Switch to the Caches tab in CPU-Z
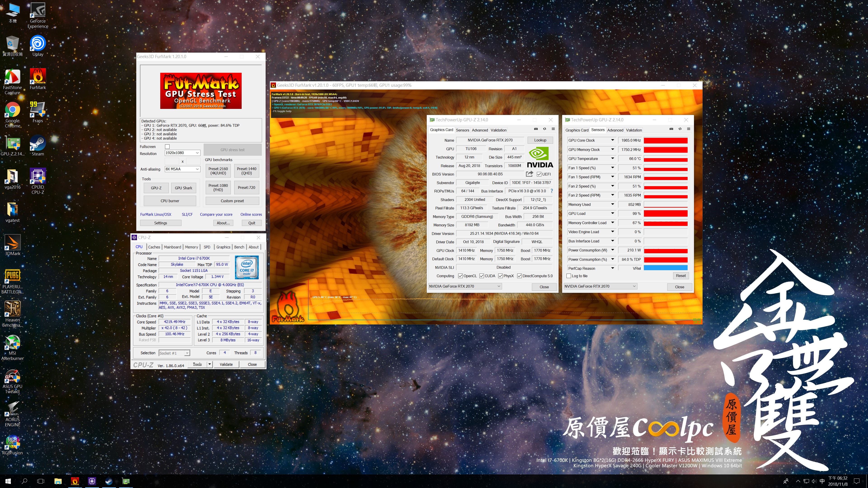The width and height of the screenshot is (868, 488). tap(154, 247)
